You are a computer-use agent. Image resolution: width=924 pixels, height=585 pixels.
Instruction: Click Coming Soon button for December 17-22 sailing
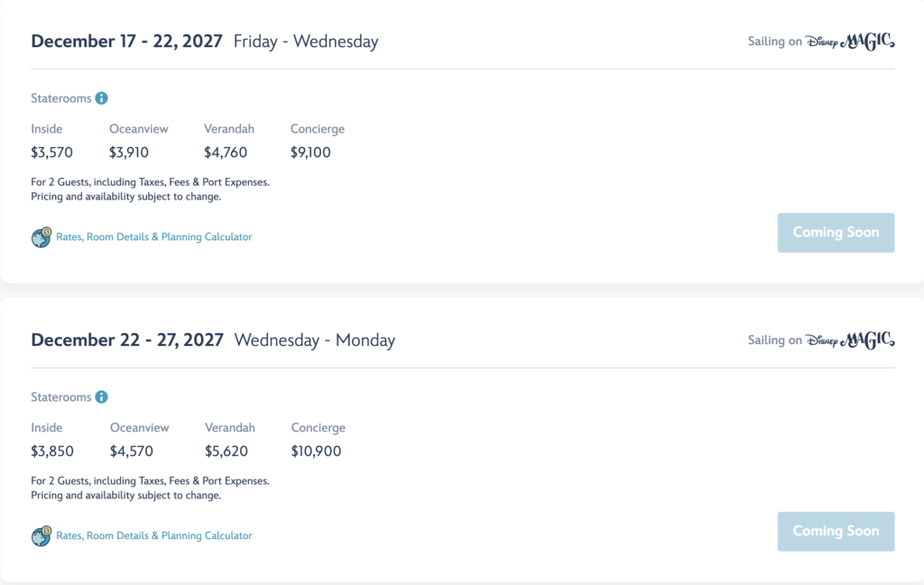[x=836, y=233]
